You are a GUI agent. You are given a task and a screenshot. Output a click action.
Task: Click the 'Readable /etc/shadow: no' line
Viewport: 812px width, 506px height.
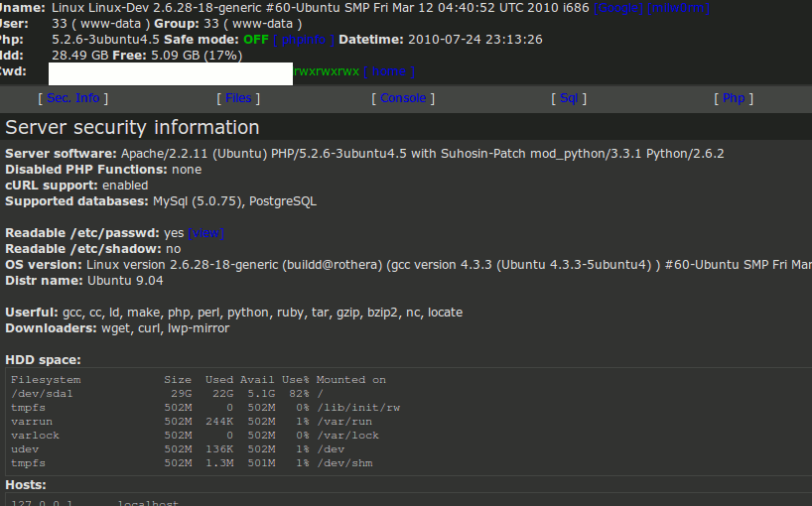pos(92,249)
